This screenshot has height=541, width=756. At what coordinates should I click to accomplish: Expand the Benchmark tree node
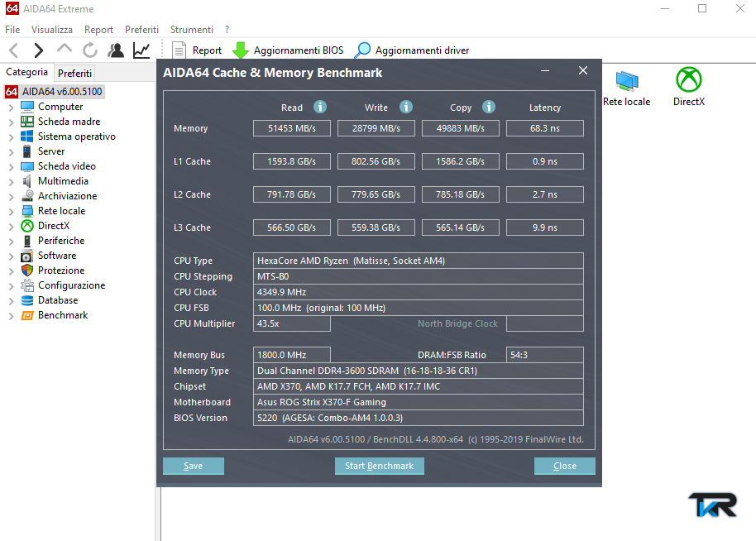11,316
